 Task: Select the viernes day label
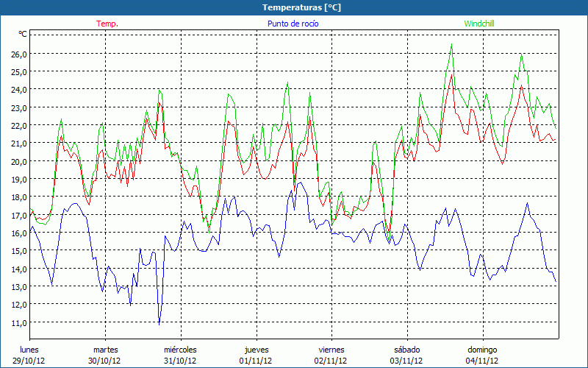click(331, 350)
